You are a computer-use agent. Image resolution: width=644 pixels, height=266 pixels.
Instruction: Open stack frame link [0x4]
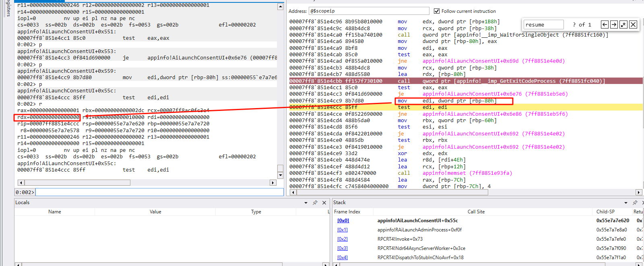point(343,258)
